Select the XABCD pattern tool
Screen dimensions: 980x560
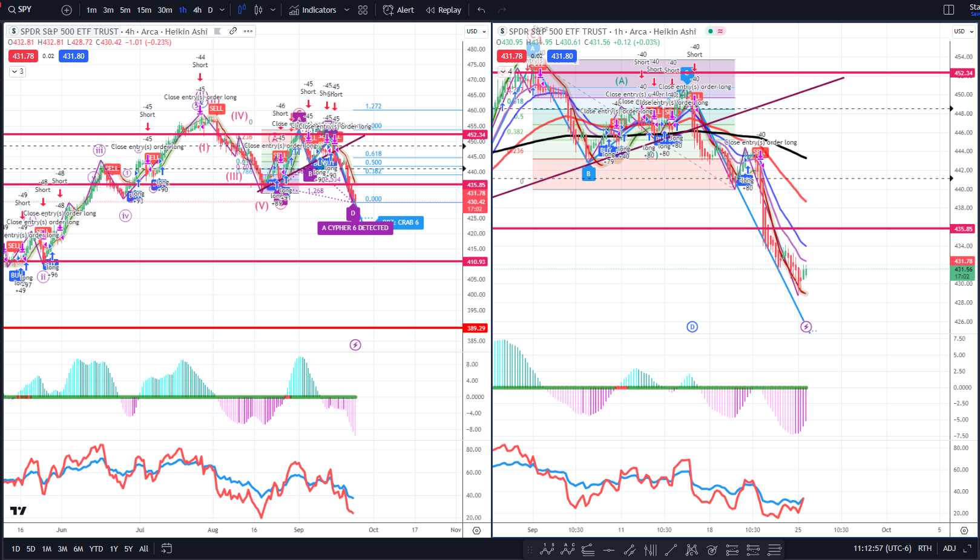pyautogui.click(x=691, y=550)
